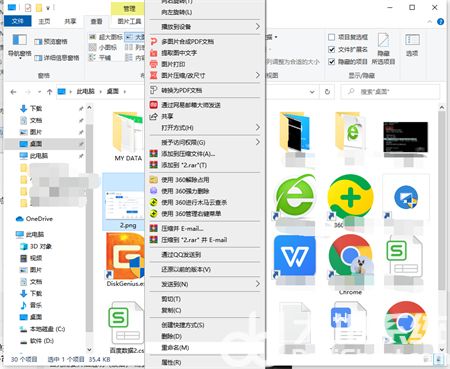Toggle 隐藏的项目 checkbox
Viewport: 450px width, 369px height.
(332, 62)
